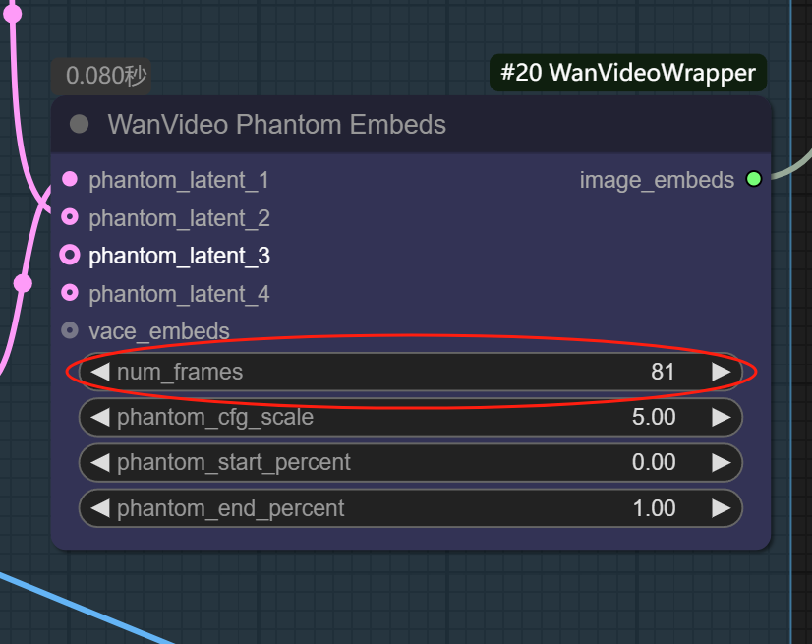Click the phantom_latent_3 input connector dot

(70, 255)
